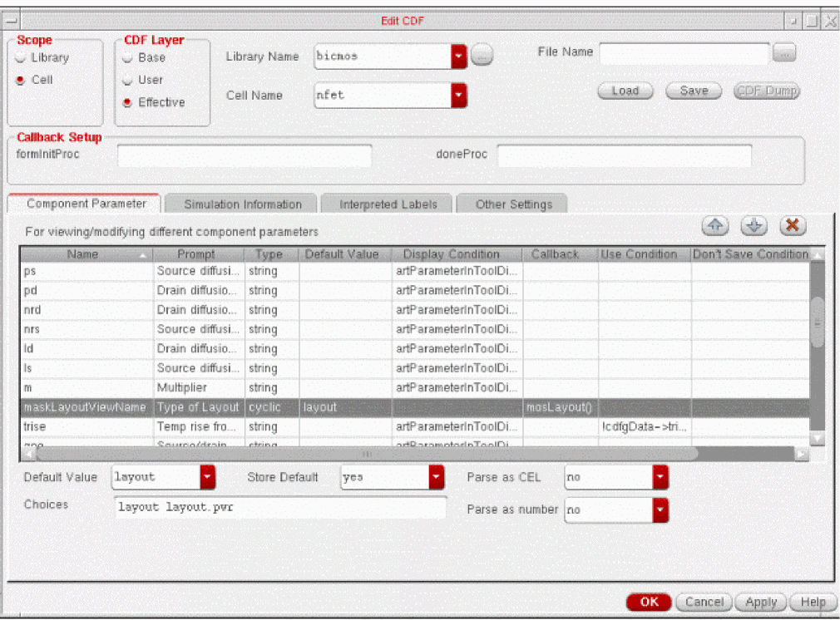Open the Parse as CEL dropdown

(660, 477)
